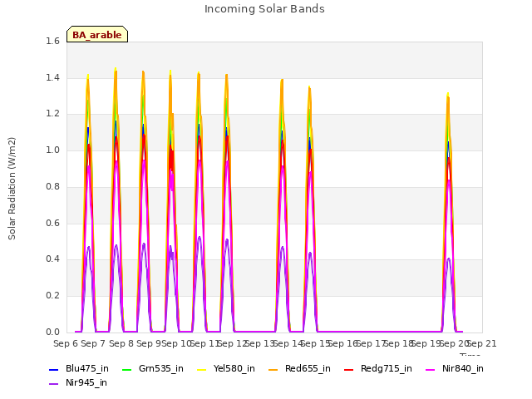Click the Sep 21 x-axis date label

(x=482, y=344)
